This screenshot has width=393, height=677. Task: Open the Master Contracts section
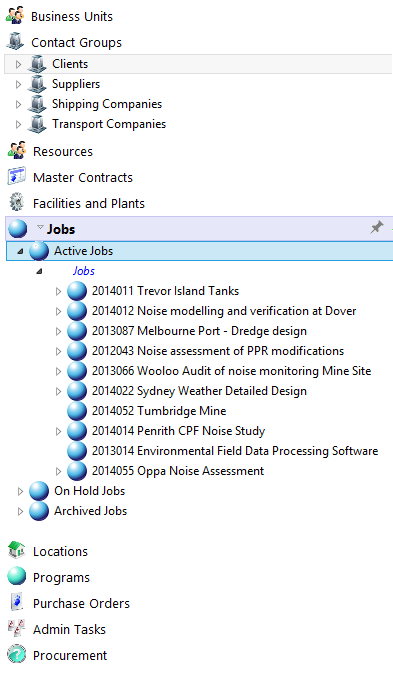(82, 177)
